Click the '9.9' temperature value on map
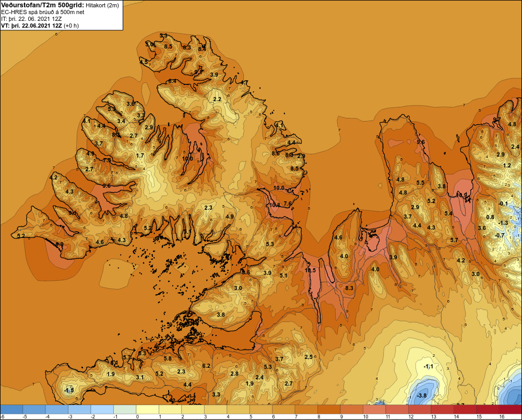Viewport: 522px width, 420px height. [60, 244]
